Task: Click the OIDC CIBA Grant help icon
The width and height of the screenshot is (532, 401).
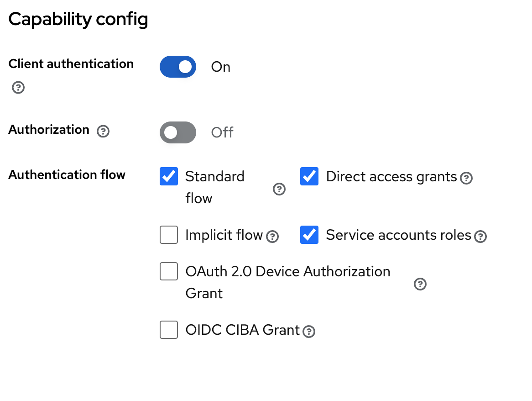Action: pos(309,332)
